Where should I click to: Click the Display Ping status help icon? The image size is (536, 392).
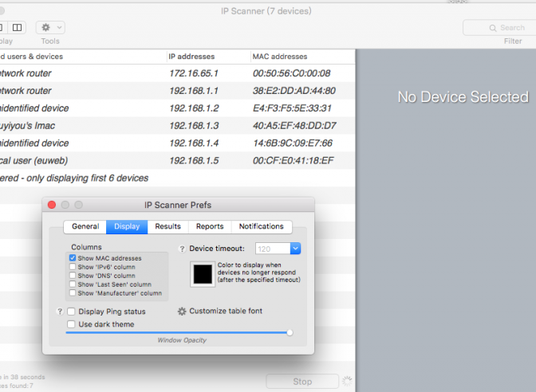(60, 312)
